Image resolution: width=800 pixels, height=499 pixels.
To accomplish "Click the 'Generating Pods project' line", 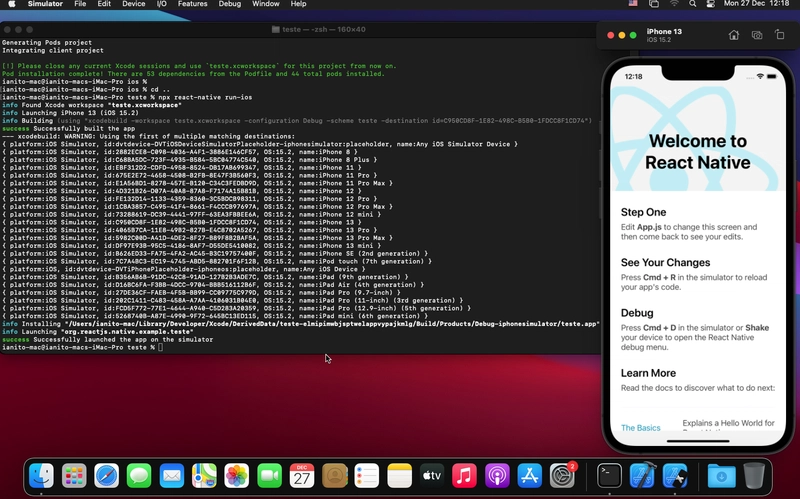I will pos(47,43).
